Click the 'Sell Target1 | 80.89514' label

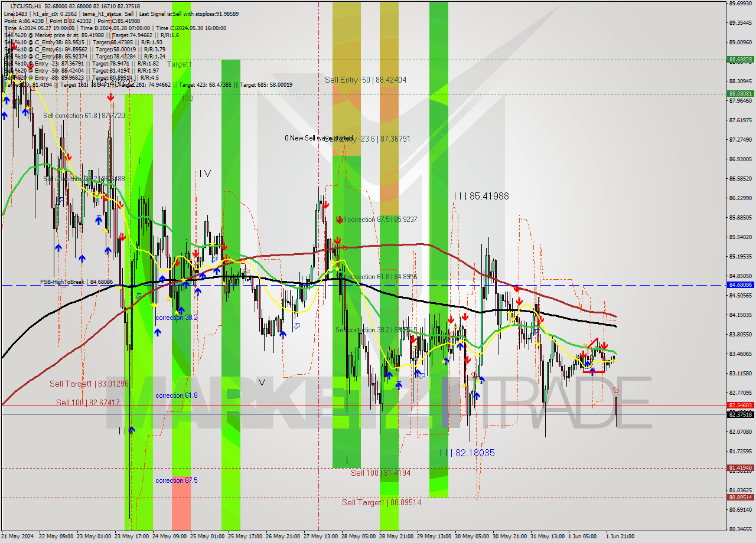pyautogui.click(x=382, y=502)
